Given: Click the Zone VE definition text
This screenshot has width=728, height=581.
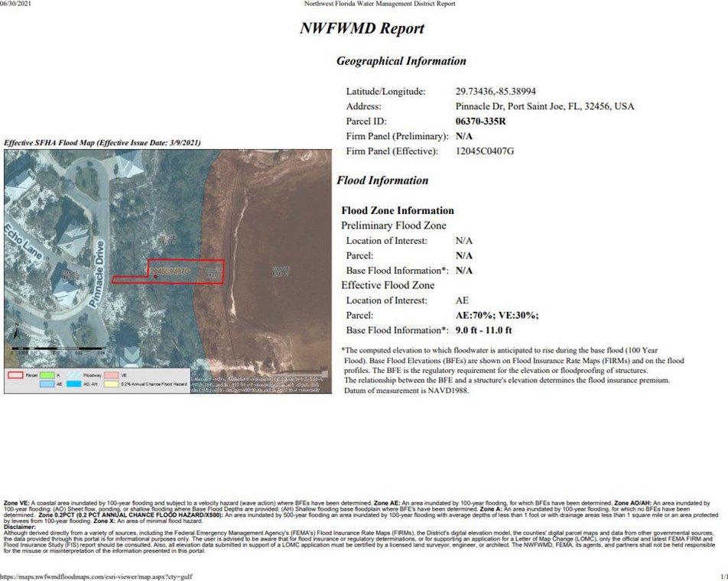Looking at the screenshot, I should tap(187, 503).
